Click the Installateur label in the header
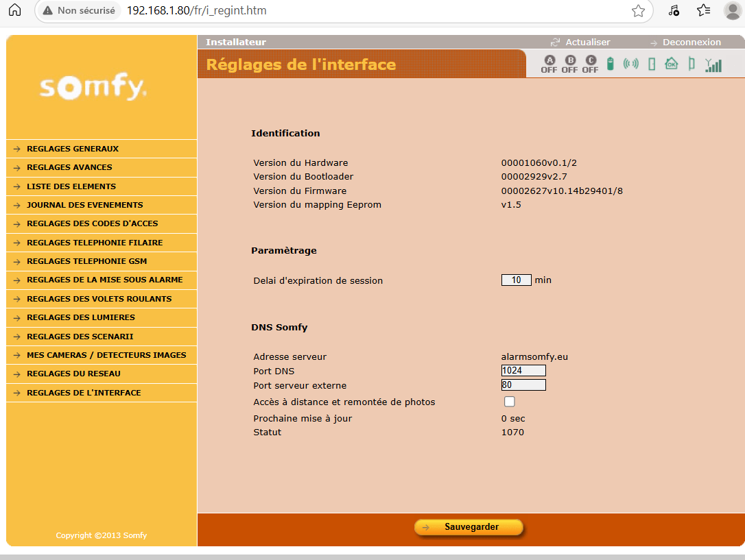 click(236, 42)
